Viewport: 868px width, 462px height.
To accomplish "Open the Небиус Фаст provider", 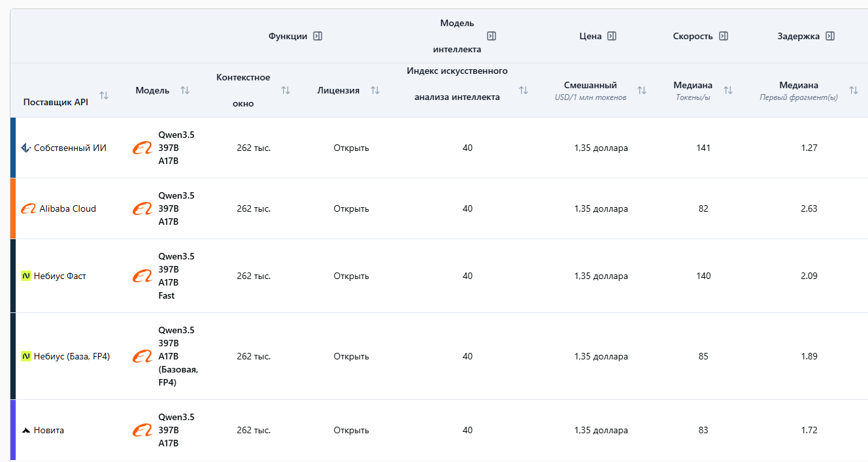I will pos(59,276).
